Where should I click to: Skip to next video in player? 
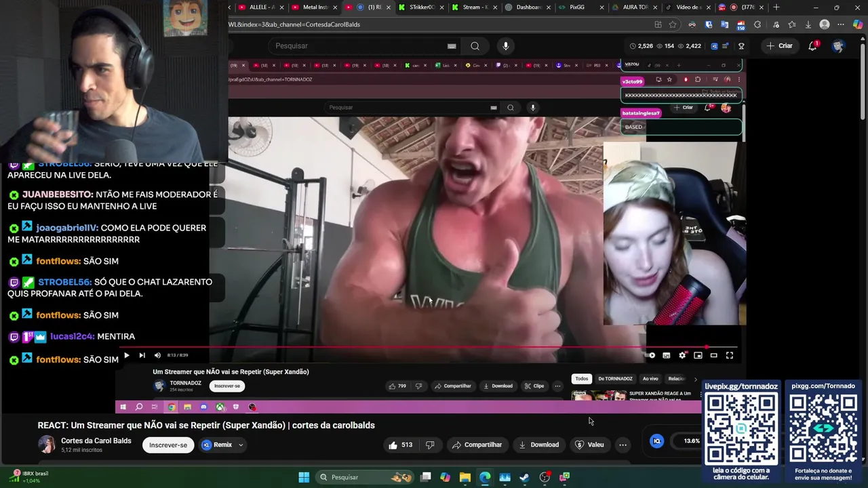pos(142,355)
